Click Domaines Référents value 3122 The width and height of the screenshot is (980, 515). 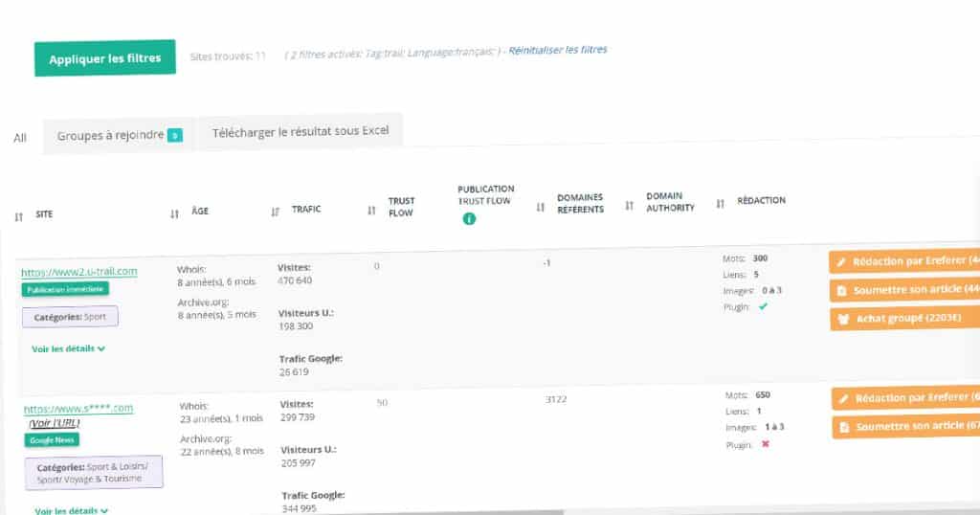[556, 399]
